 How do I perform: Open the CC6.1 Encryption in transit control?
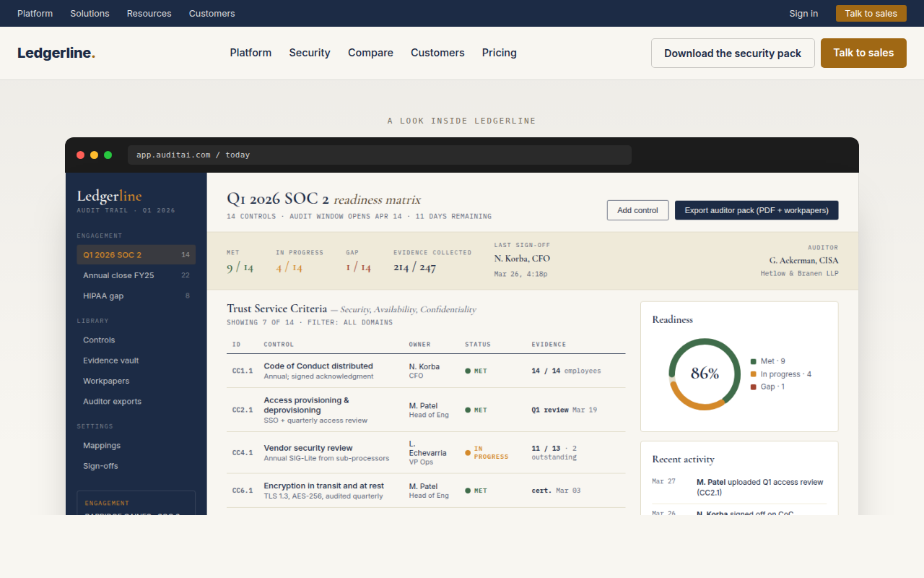click(426, 491)
